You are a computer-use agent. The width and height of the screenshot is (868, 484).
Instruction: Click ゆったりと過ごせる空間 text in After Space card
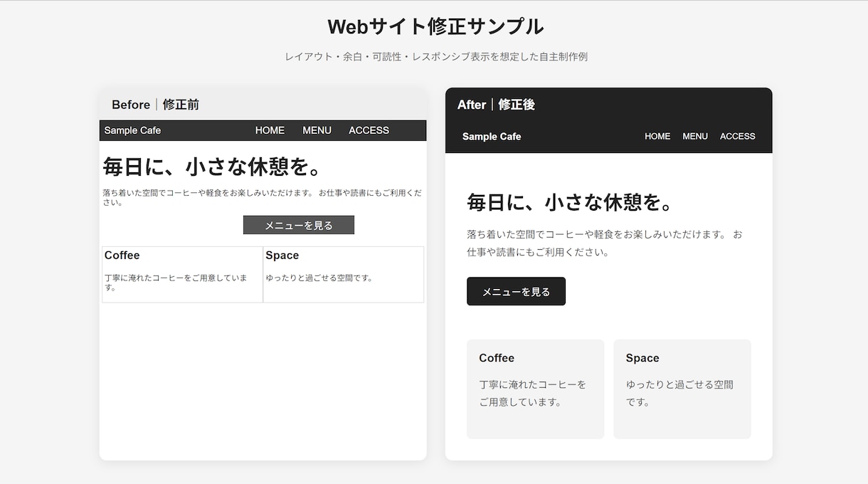[679, 393]
